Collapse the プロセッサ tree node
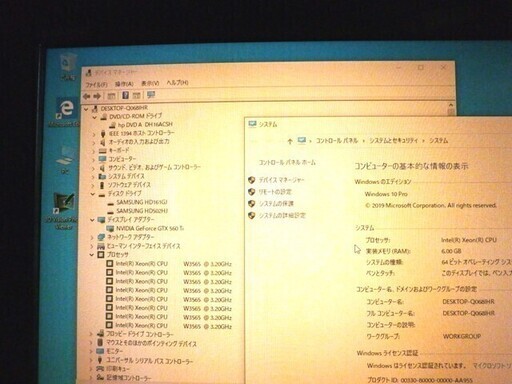Image resolution: width=512 pixels, height=384 pixels. click(x=92, y=255)
